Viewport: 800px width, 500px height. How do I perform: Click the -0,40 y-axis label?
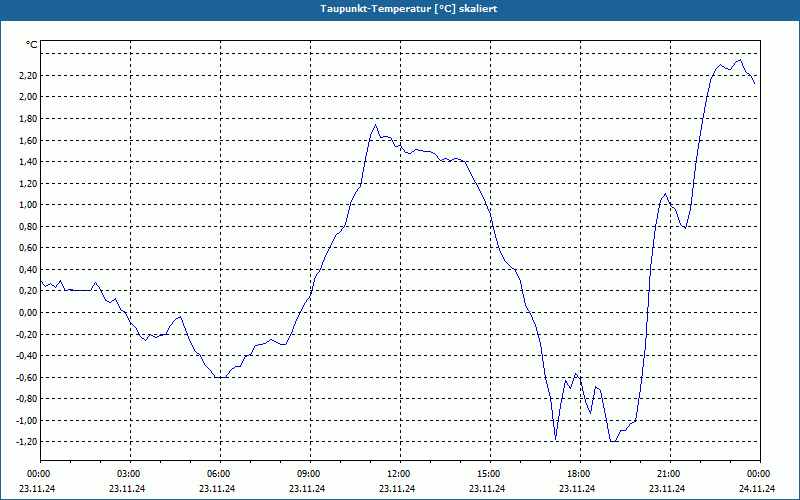(x=28, y=356)
